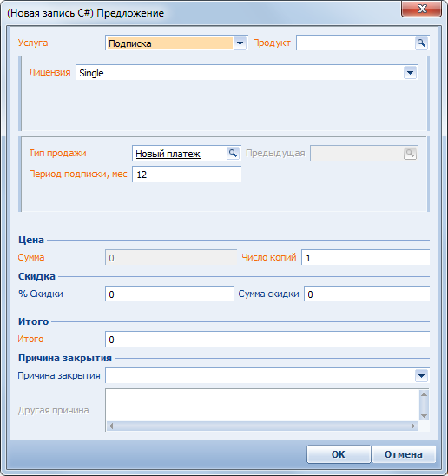Click inside the Продукт text field
448x476 pixels.
point(356,43)
